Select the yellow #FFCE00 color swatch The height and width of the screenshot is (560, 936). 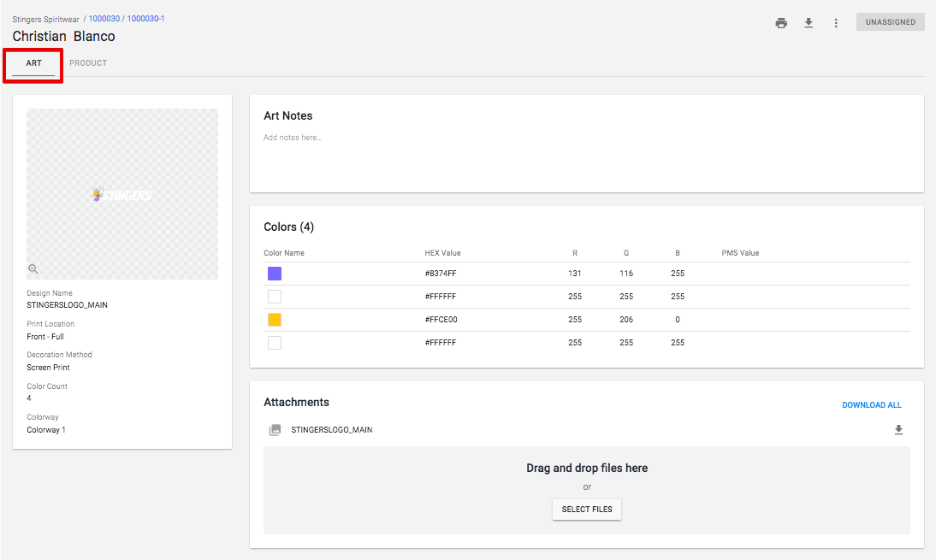coord(275,320)
